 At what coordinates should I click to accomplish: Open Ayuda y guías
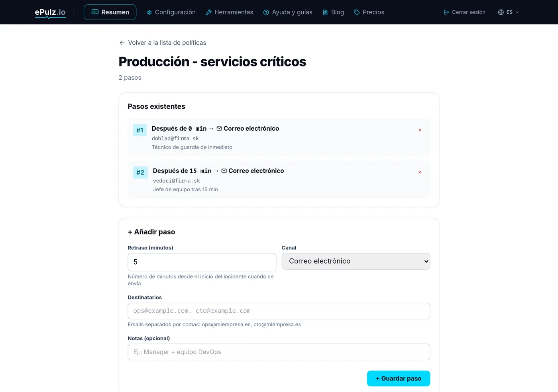[288, 12]
